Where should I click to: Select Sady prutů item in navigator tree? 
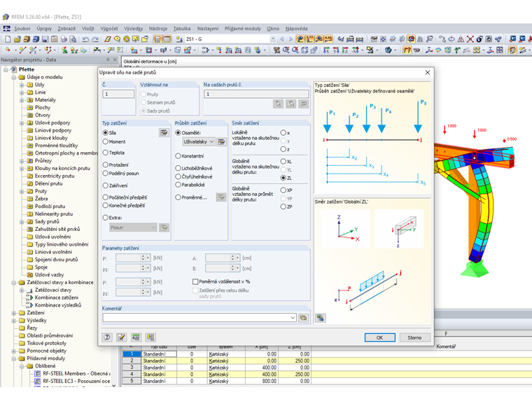(x=47, y=222)
